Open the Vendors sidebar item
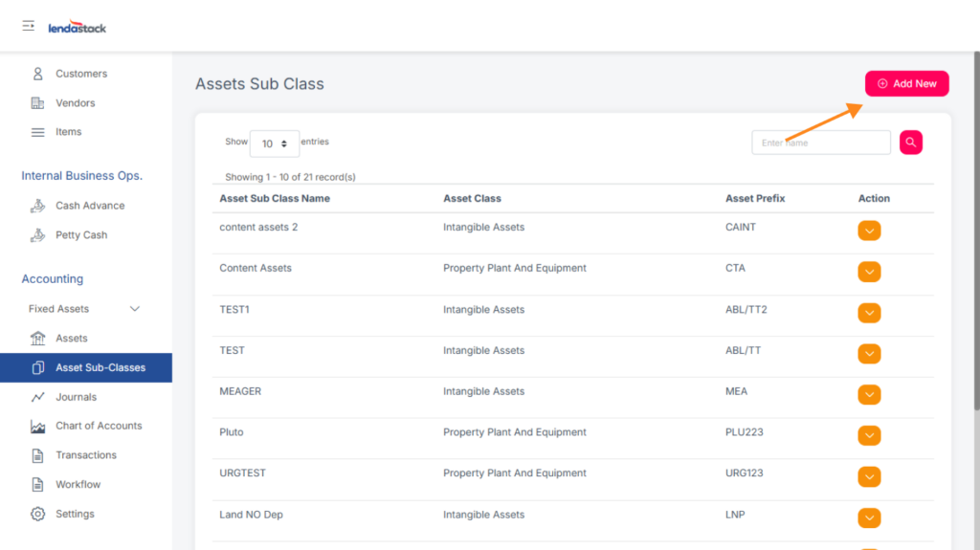980x550 pixels. click(x=75, y=103)
